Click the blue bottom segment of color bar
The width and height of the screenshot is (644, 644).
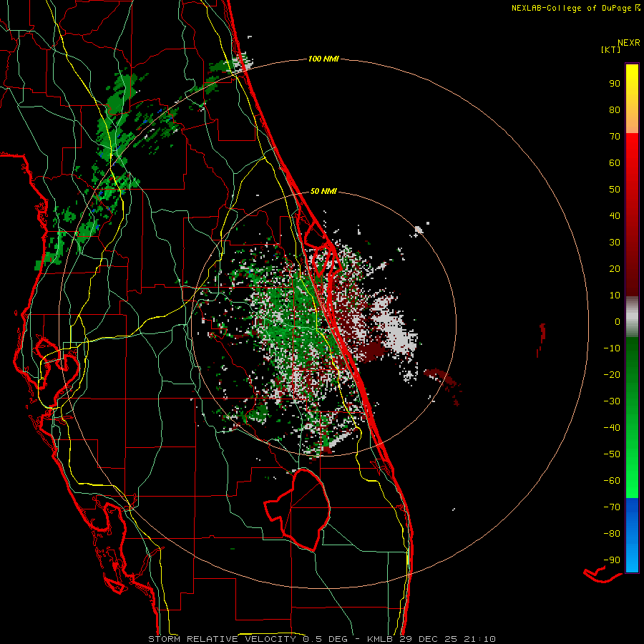click(x=632, y=535)
